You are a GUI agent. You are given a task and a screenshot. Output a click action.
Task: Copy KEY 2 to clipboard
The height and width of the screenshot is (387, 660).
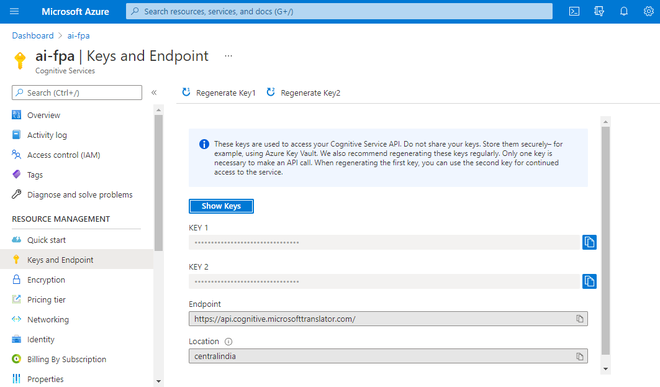[589, 281]
